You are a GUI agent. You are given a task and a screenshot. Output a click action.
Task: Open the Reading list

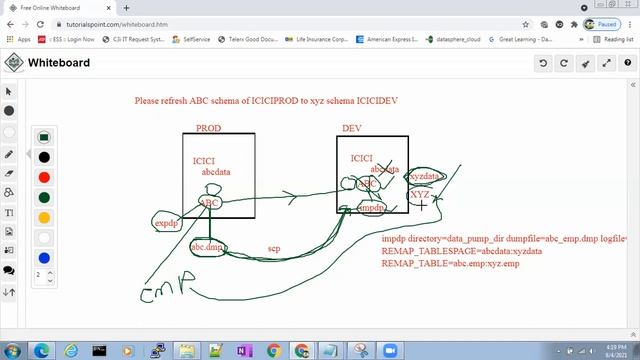[x=613, y=40]
